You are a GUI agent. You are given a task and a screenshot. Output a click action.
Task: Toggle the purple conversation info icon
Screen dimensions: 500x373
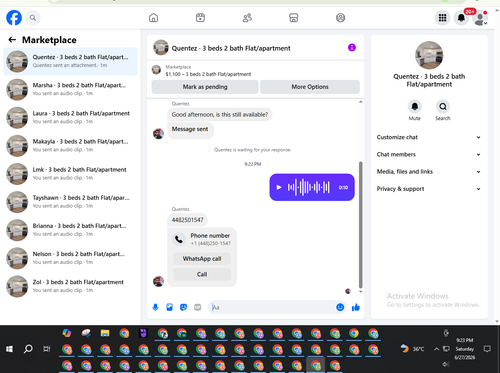[x=352, y=48]
